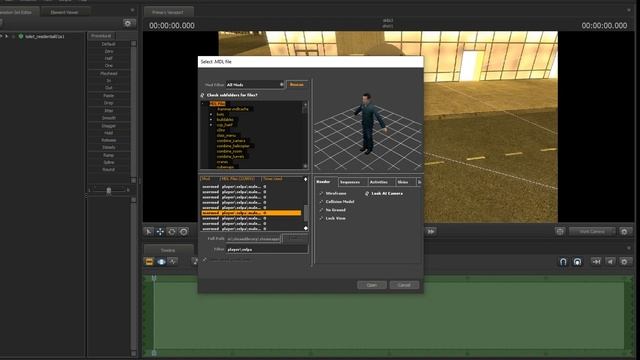Toggle the first magnet snap icon in timeline
This screenshot has width=640, height=360.
point(563,262)
